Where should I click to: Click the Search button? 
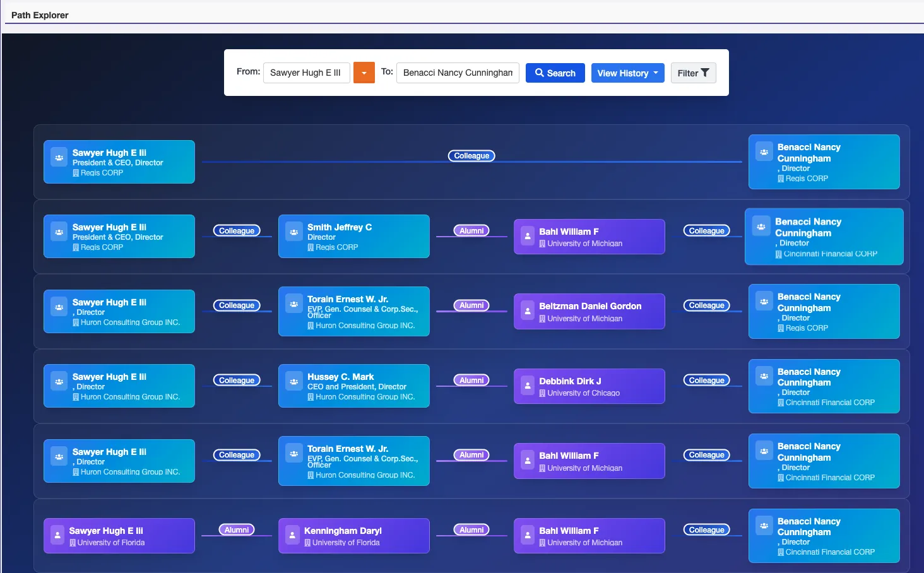555,73
